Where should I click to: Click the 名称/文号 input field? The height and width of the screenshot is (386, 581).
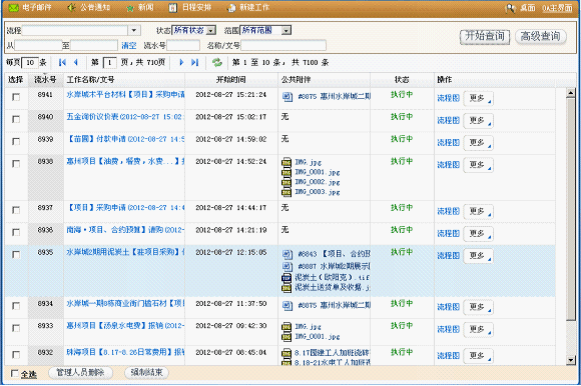click(283, 46)
